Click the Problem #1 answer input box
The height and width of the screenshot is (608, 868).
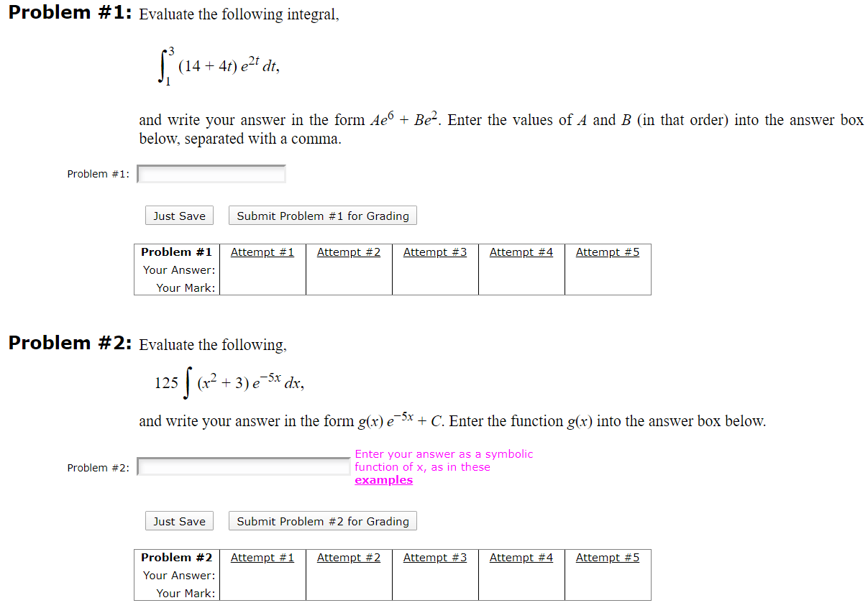pos(210,173)
